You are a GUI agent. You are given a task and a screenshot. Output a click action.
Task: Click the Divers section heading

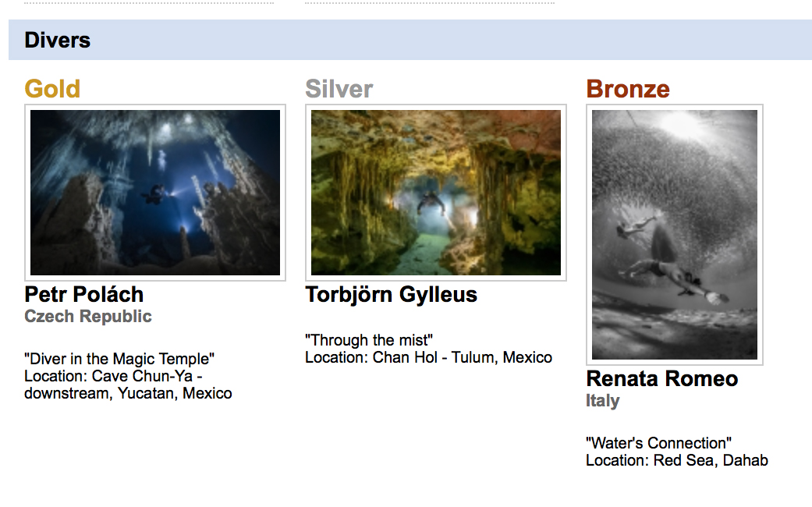pyautogui.click(x=58, y=41)
